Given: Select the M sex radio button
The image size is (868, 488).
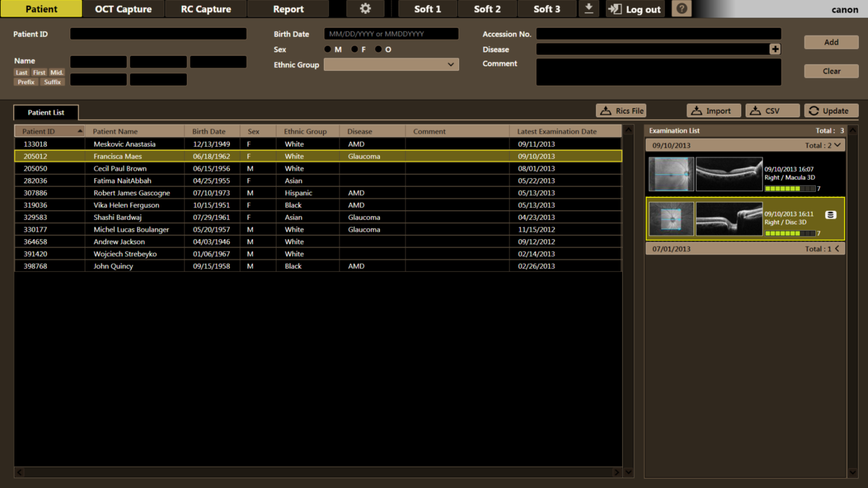Looking at the screenshot, I should tap(328, 49).
